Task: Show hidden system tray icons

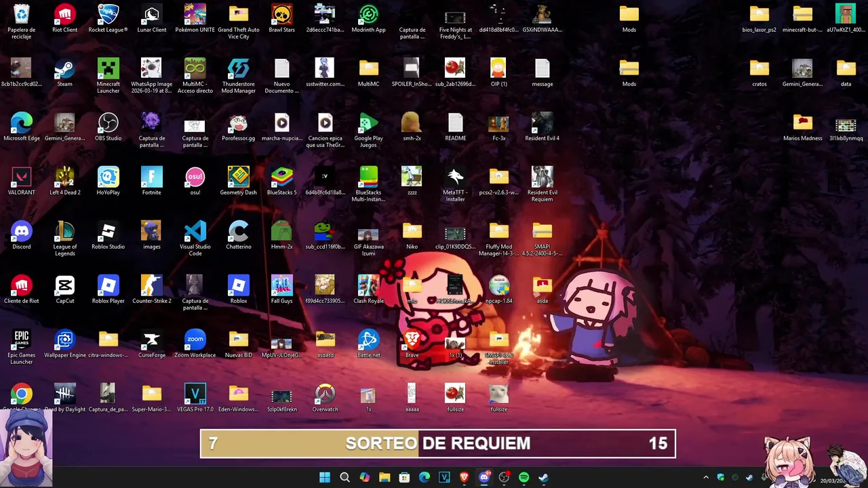Action: (706, 477)
